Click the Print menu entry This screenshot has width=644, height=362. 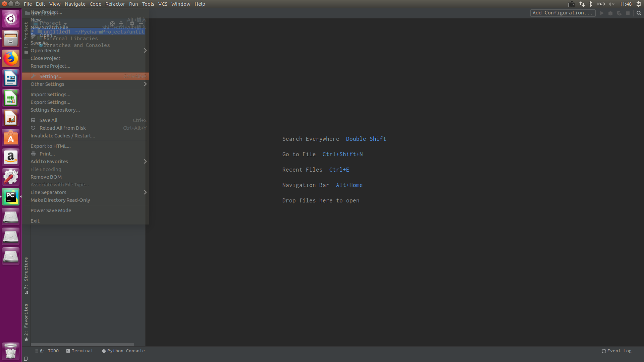tap(47, 154)
